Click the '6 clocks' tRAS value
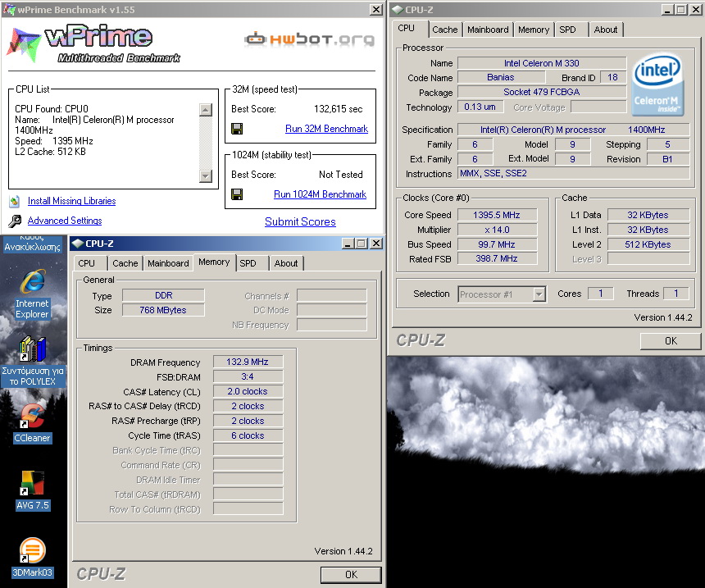 point(248,436)
